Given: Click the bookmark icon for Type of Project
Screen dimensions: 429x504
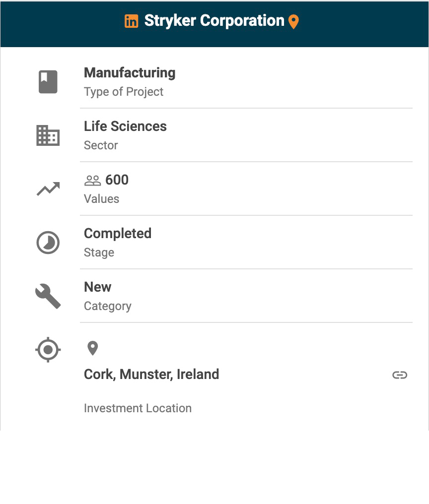Looking at the screenshot, I should click(x=48, y=82).
